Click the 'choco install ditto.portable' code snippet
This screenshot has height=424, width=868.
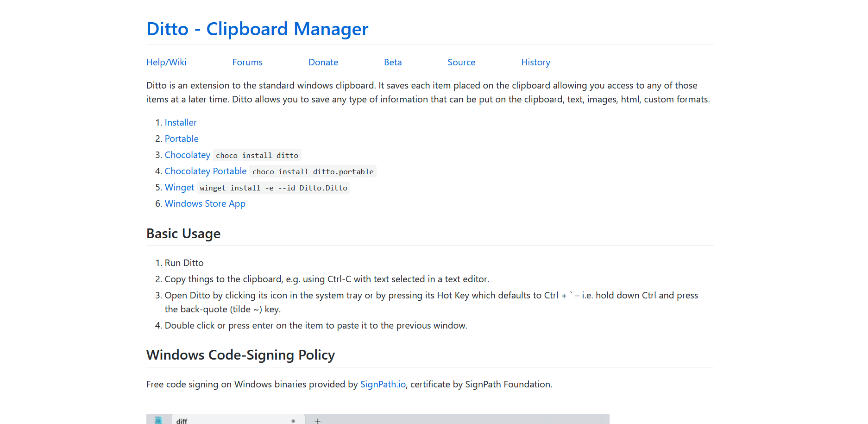coord(313,171)
